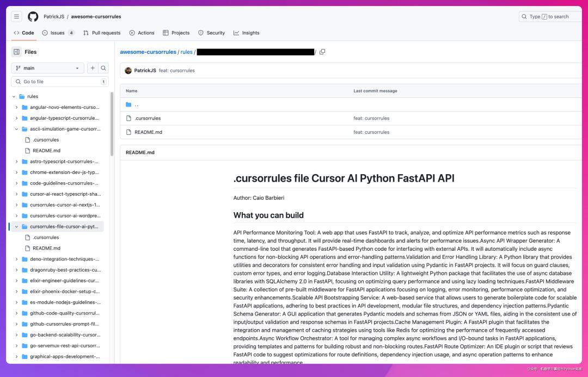Viewport: 588px width, 377px height.
Task: Expand the deno-integration-techniques folder
Action: tap(17, 259)
